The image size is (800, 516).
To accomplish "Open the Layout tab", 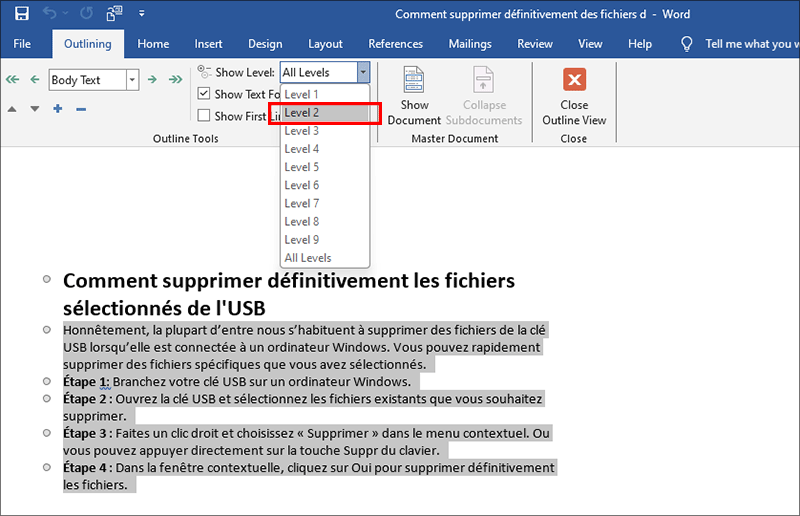I will tap(325, 44).
